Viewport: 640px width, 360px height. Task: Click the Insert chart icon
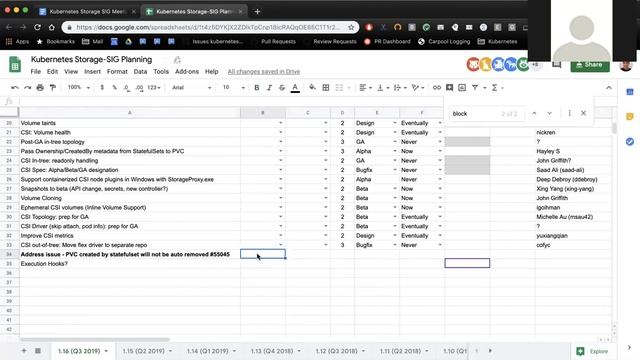pyautogui.click(x=462, y=88)
